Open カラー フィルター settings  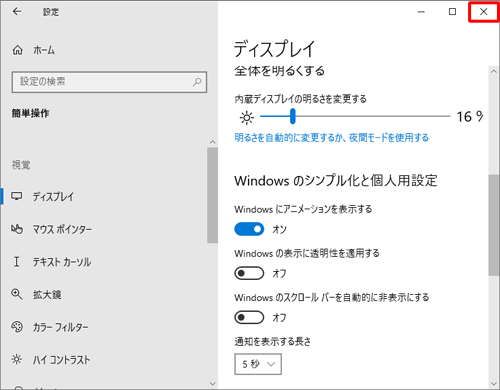tap(50, 327)
